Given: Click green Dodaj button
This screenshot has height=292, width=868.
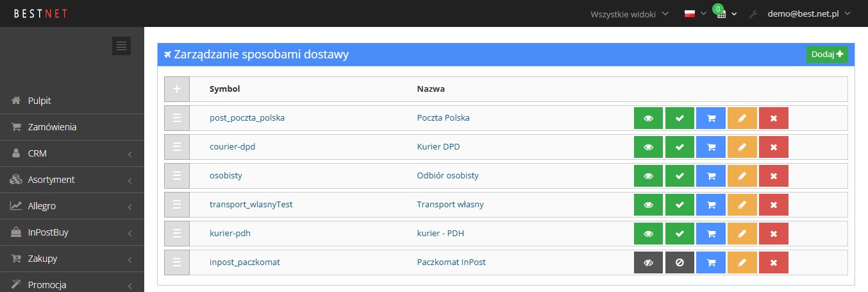Looking at the screenshot, I should coord(827,55).
